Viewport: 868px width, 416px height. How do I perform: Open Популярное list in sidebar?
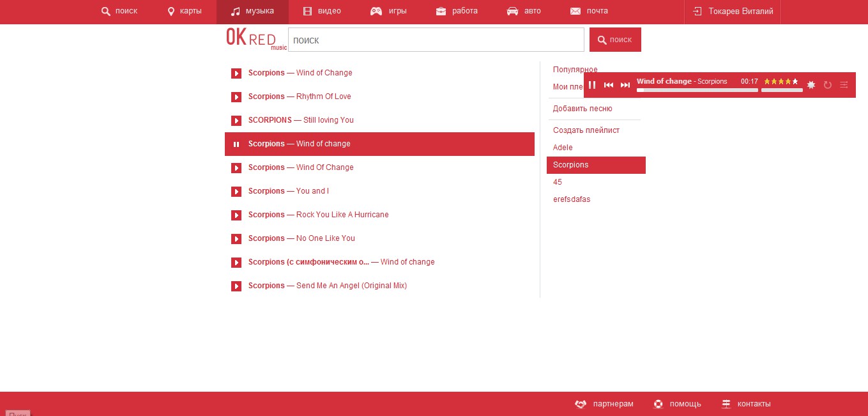[x=575, y=70]
